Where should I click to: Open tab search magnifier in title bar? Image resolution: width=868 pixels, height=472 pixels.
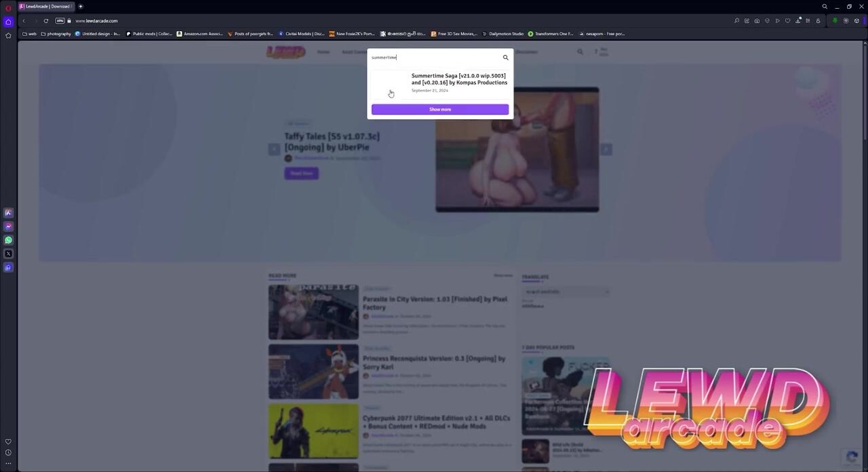[x=825, y=7]
